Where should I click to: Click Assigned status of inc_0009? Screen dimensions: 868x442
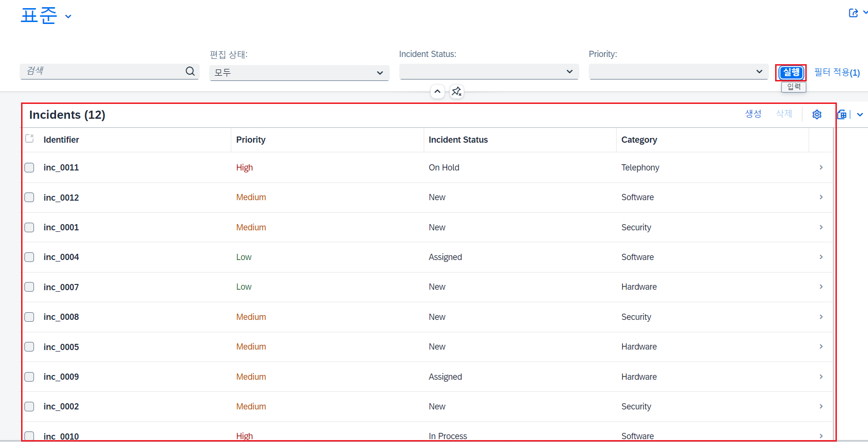[445, 377]
